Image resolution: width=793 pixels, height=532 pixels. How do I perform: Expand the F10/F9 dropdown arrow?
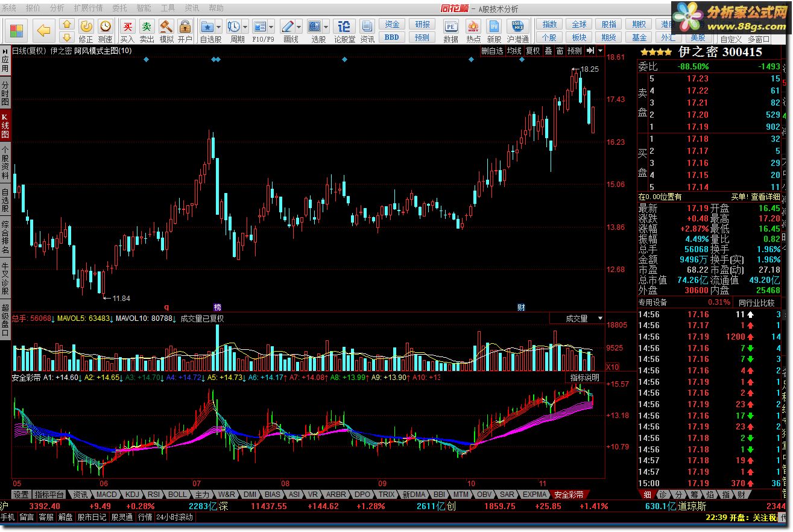pyautogui.click(x=272, y=27)
